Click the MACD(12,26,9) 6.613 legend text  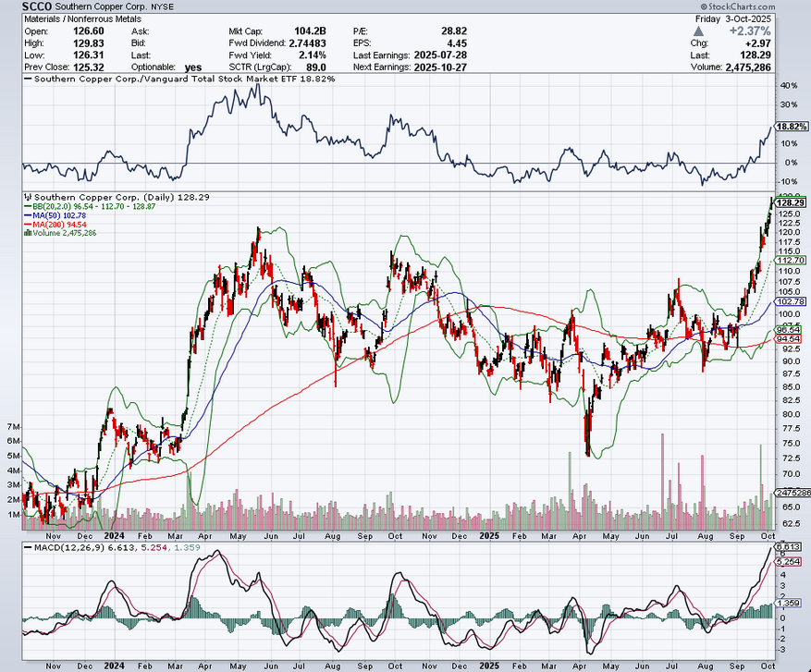(x=84, y=547)
